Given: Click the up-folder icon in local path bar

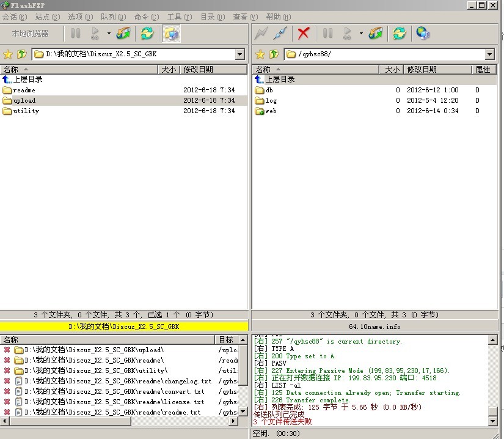Looking at the screenshot, I should click(22, 54).
